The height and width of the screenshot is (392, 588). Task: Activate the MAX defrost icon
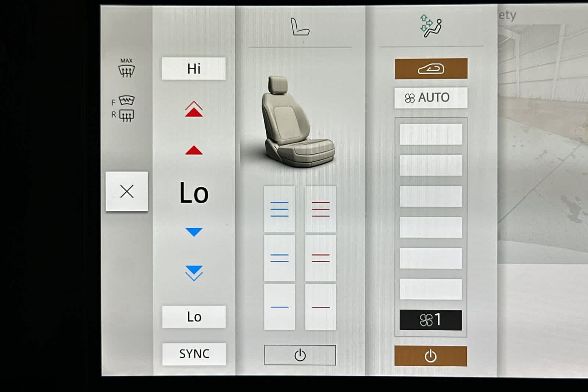click(126, 68)
